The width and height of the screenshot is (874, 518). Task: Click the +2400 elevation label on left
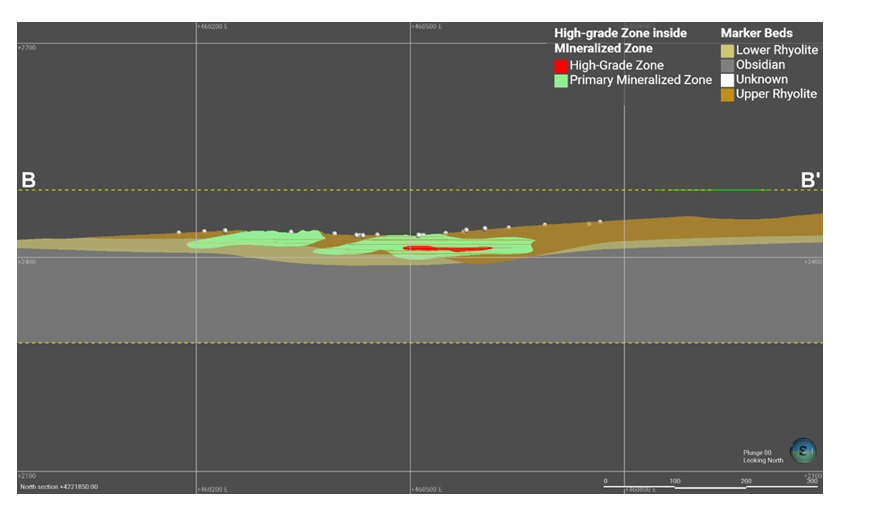[27, 262]
